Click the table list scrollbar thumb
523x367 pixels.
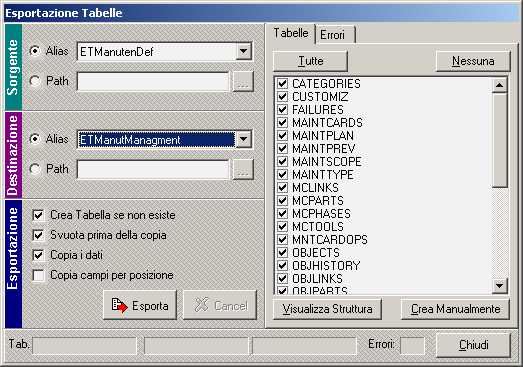pos(499,140)
